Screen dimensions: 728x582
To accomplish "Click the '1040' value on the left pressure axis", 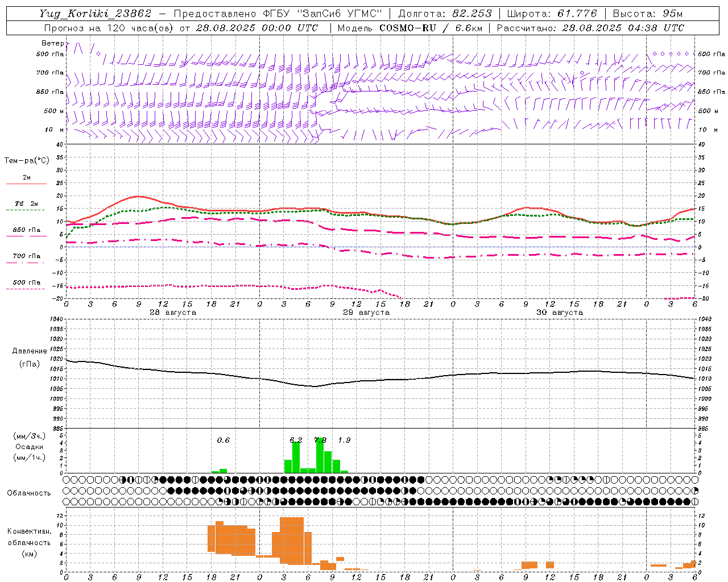I will pyautogui.click(x=56, y=319).
